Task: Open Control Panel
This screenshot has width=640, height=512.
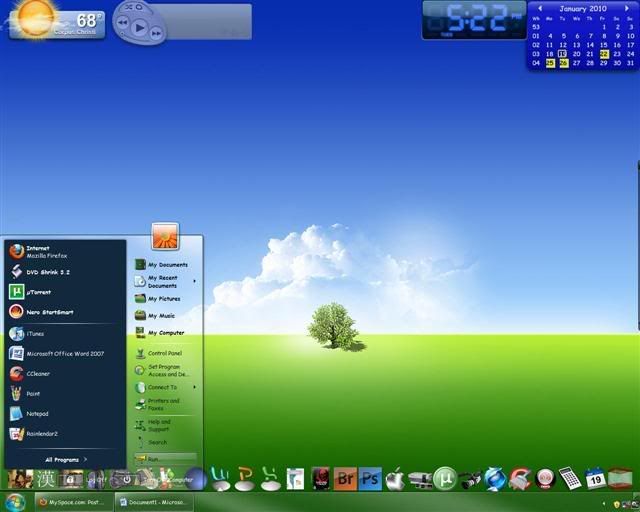Action: click(165, 353)
